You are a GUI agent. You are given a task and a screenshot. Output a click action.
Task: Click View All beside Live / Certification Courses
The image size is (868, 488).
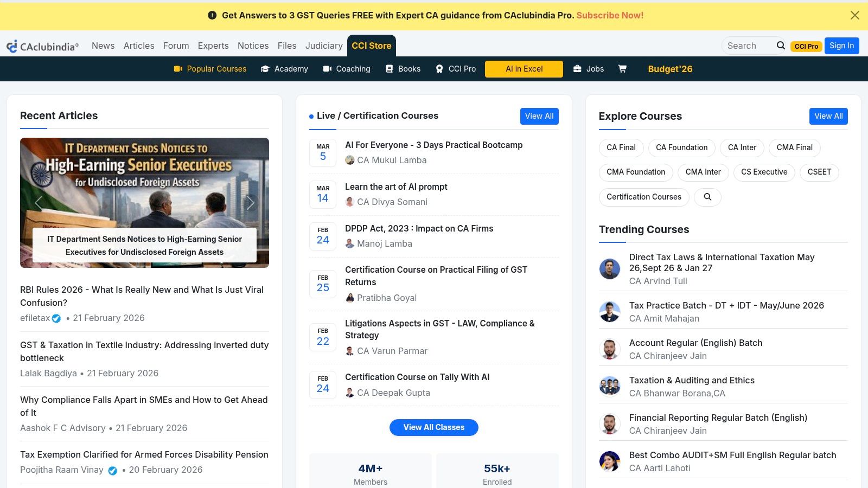click(x=539, y=116)
